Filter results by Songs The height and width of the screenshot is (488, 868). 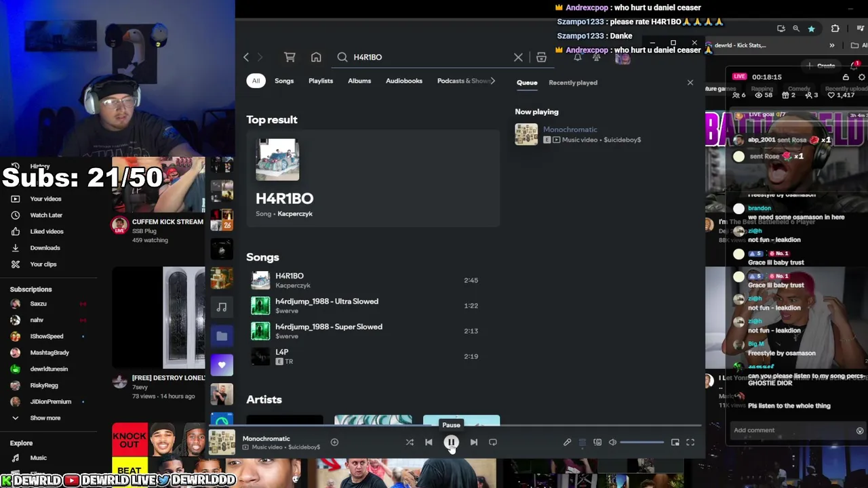(284, 81)
